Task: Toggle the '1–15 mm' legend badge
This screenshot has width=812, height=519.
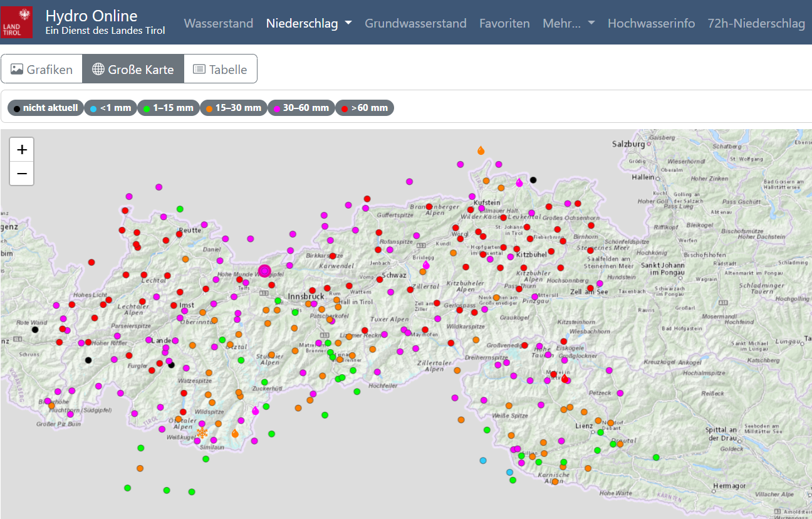Action: click(x=169, y=108)
